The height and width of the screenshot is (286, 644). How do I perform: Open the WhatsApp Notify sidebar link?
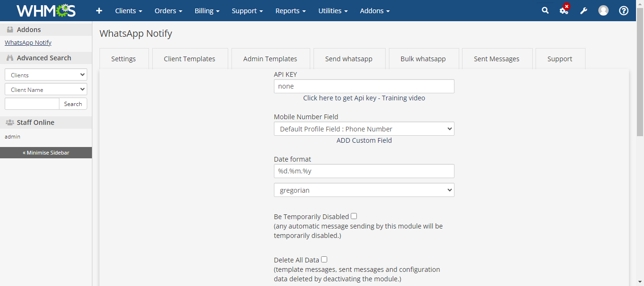(28, 42)
